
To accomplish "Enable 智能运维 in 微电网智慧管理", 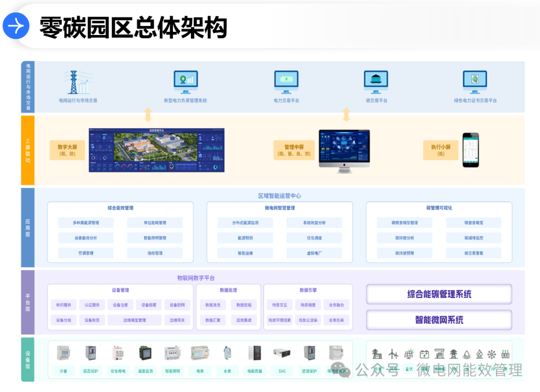I will (245, 253).
